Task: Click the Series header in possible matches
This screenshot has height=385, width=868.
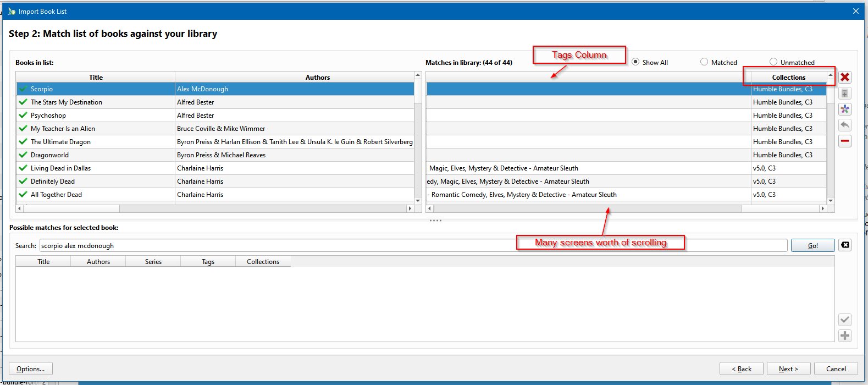Action: click(x=153, y=262)
